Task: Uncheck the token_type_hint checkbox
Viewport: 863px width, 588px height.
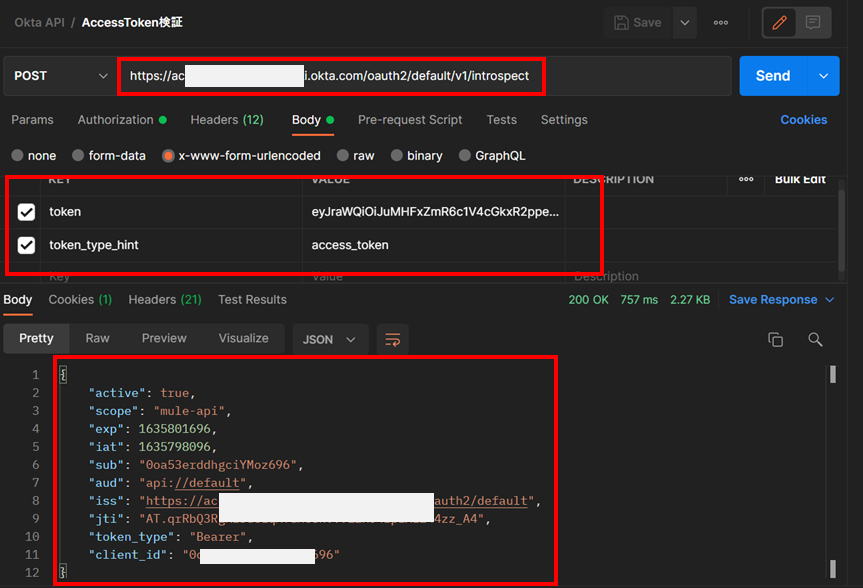Action: pyautogui.click(x=27, y=245)
